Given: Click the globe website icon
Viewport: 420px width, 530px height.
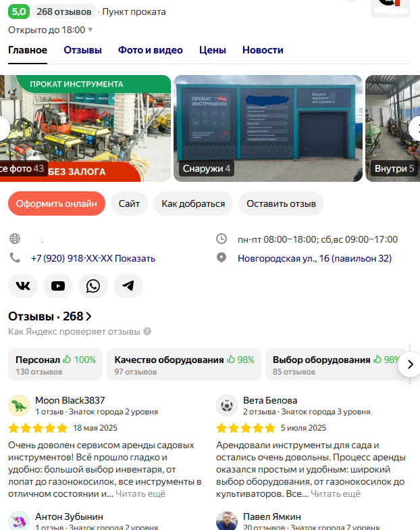Looking at the screenshot, I should point(15,239).
